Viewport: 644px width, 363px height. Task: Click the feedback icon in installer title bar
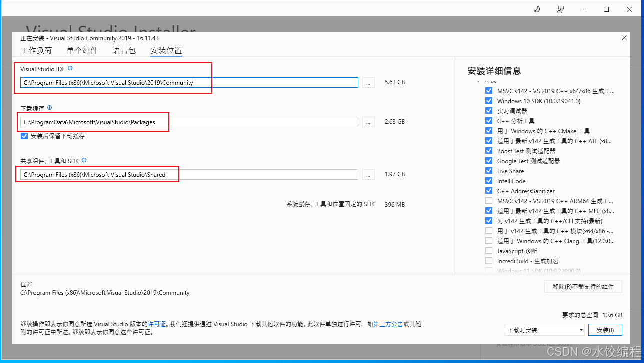560,9
